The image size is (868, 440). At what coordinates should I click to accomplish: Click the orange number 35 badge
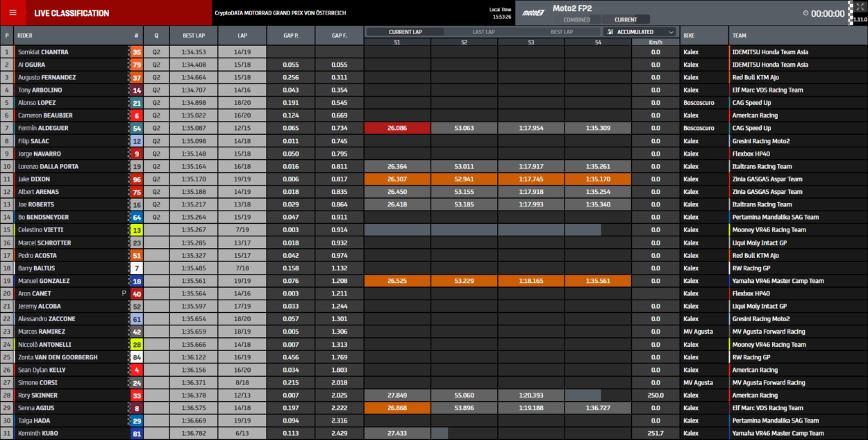click(x=137, y=52)
